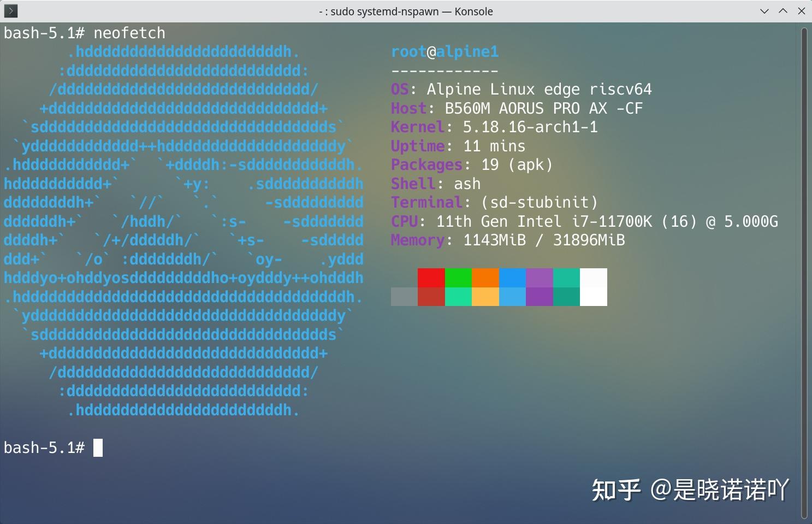
Task: Click the blinking terminal cursor block
Action: tap(98, 448)
